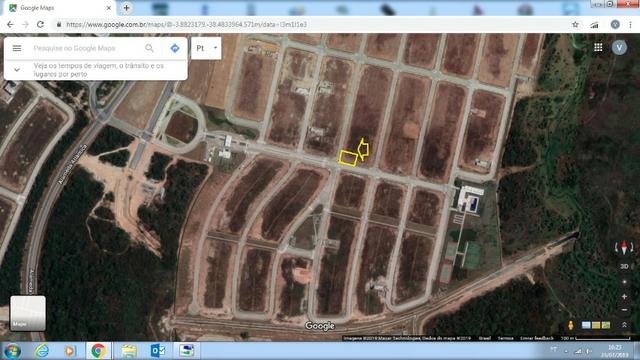Zoom in with the plus button

(x=624, y=296)
